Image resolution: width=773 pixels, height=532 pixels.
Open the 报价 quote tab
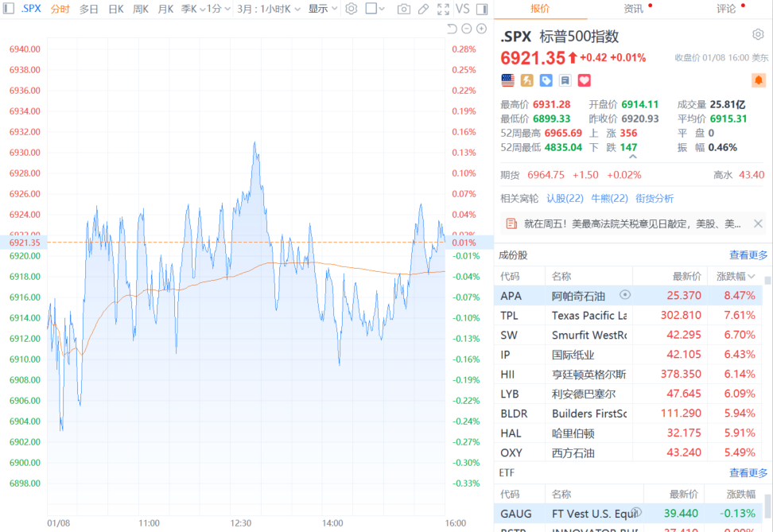tap(540, 9)
